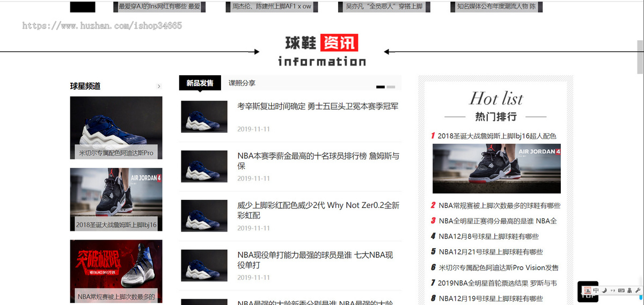The width and height of the screenshot is (644, 305).
Task: Click the caption 米切尔专属配色阿迪达斯Pro
Action: [116, 152]
